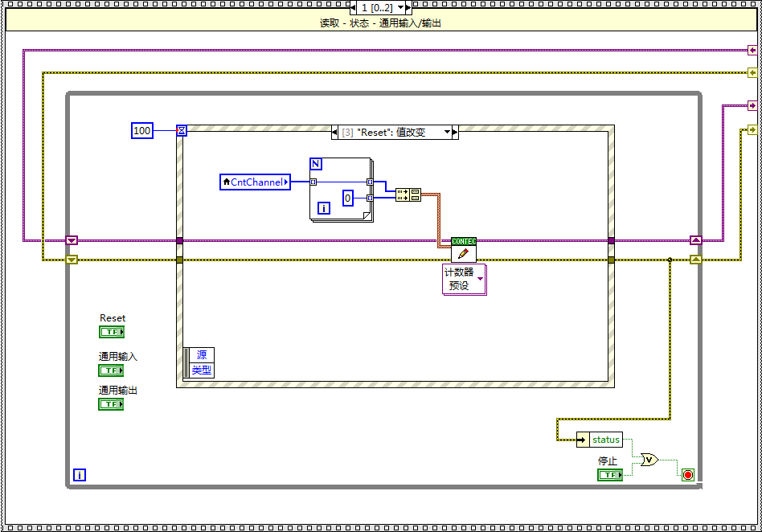762x532 pixels.
Task: Go to previous case in top case selector
Action: 354,7
